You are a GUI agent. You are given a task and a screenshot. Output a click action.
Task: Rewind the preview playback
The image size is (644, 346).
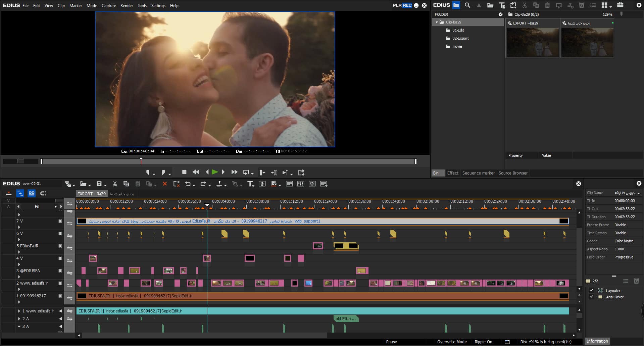pyautogui.click(x=196, y=172)
